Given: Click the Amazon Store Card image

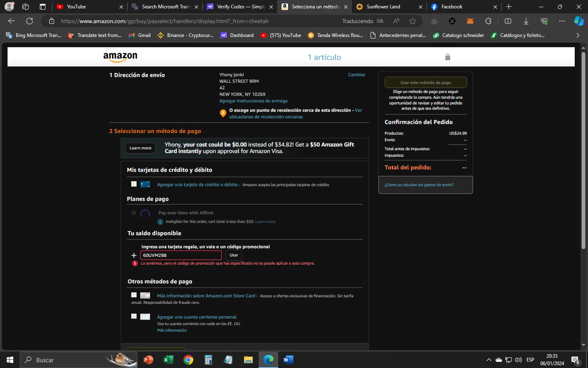Looking at the screenshot, I should tap(145, 295).
